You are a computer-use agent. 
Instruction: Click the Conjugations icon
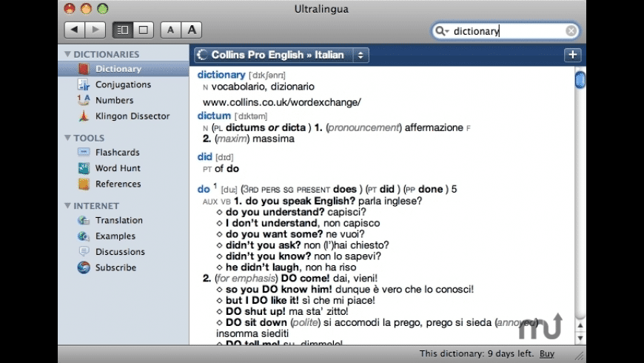84,84
